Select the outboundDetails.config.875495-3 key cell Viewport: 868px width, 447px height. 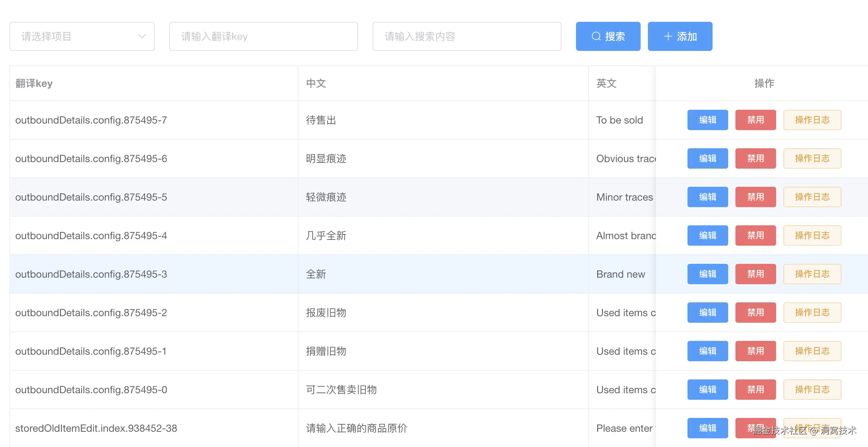pyautogui.click(x=91, y=274)
